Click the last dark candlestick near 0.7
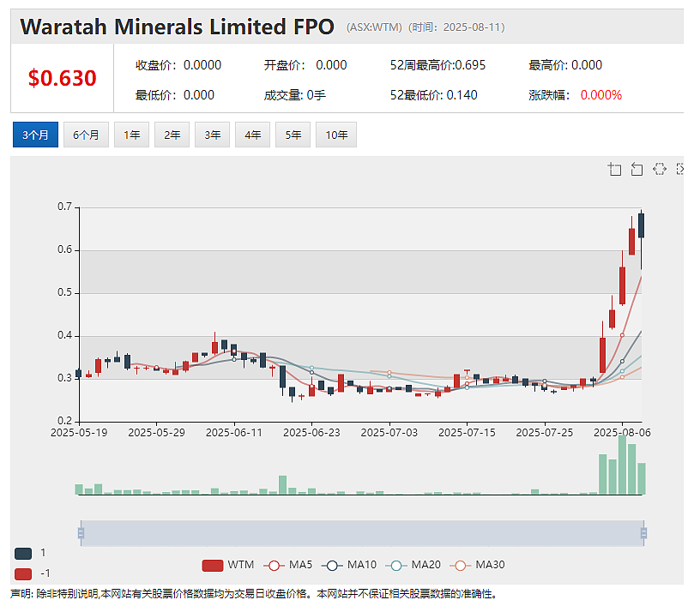Screen dimensions: 700x612 (641, 225)
